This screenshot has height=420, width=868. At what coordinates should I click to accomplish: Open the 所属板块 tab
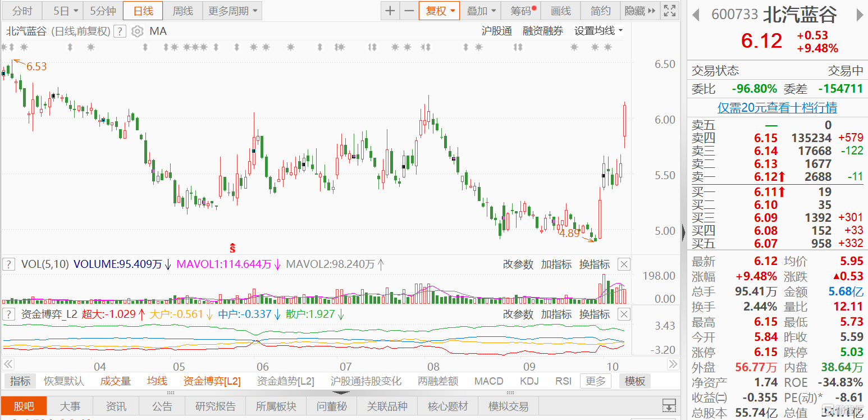[276, 406]
